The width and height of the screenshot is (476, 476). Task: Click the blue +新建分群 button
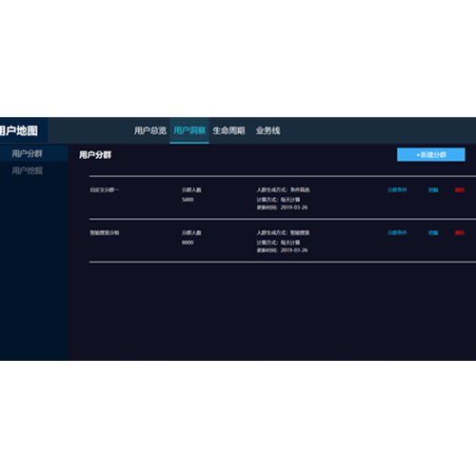[x=431, y=154]
